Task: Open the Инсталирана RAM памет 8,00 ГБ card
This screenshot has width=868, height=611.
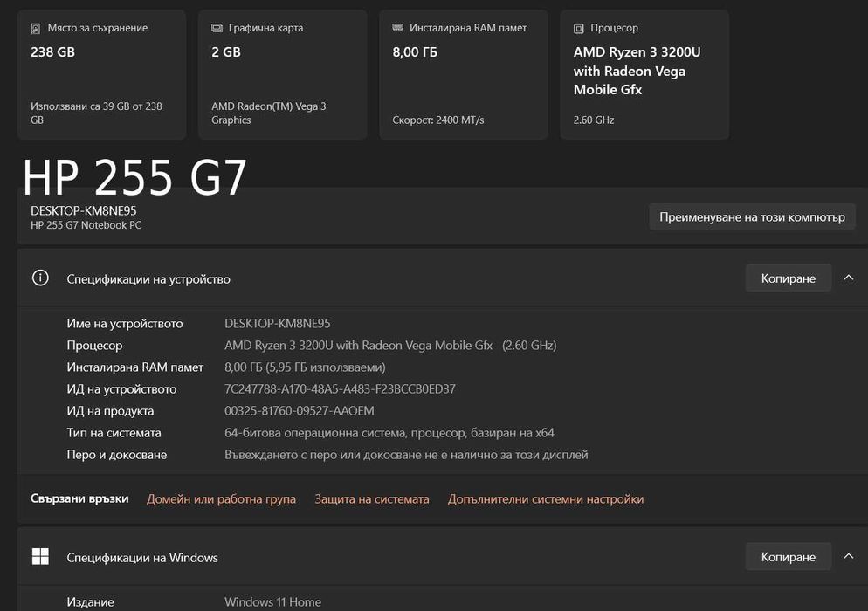Action: tap(464, 75)
